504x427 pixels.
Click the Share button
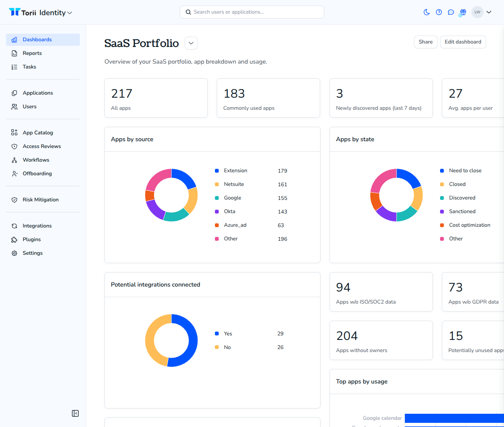click(x=426, y=42)
